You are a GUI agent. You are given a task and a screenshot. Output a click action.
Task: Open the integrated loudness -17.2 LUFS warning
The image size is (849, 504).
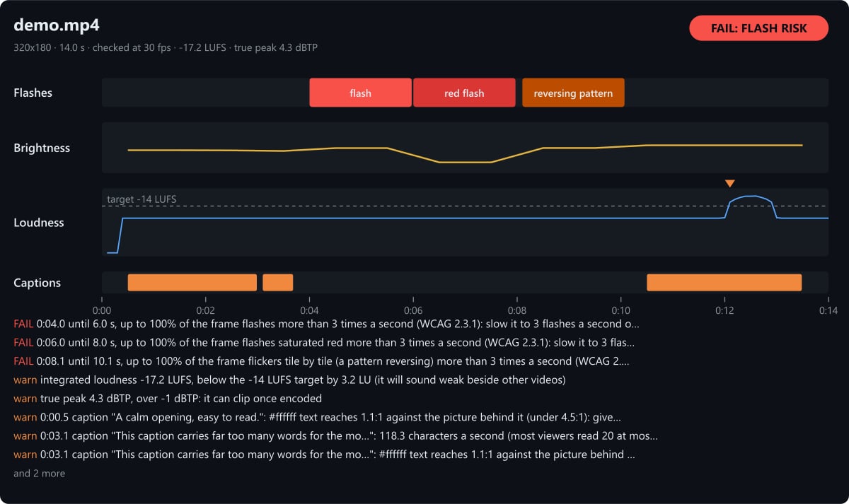289,380
